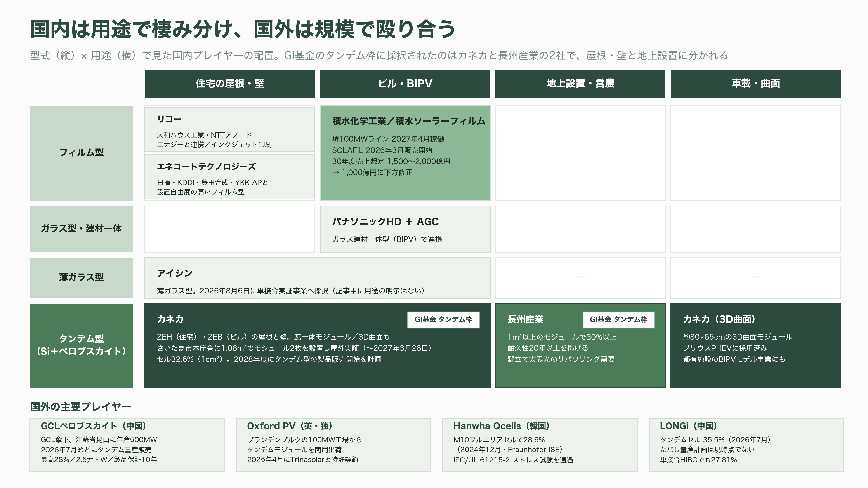Click the エネコートテクノロジーズ card heading
The height and width of the screenshot is (488, 868).
point(206,167)
